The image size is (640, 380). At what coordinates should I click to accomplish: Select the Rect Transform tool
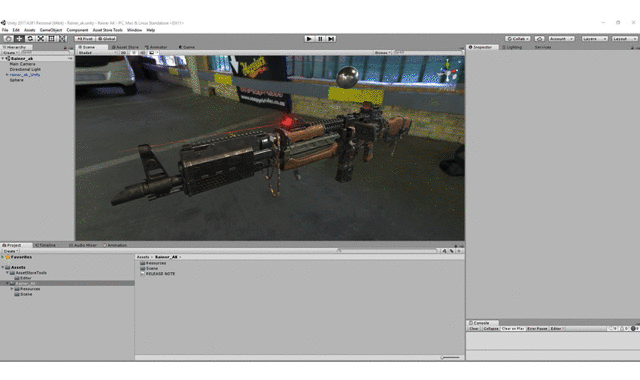(51, 38)
